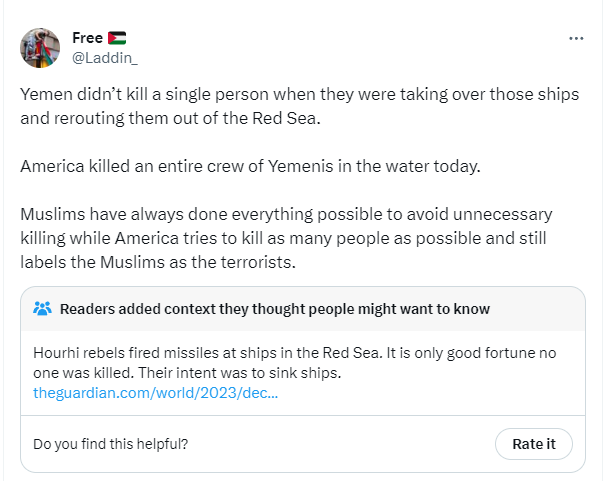Open theguardian.com source link in the note
The image size is (604, 481).
coord(156,393)
